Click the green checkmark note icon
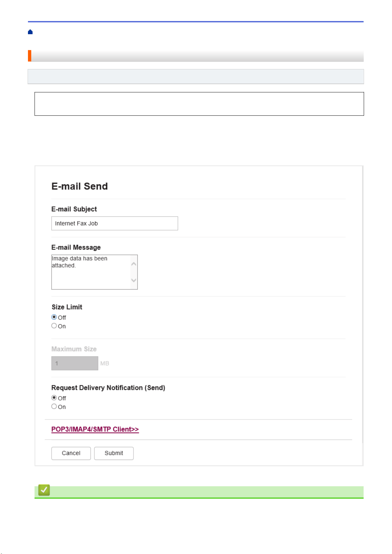Screen dimensions: 392x554 (44, 490)
